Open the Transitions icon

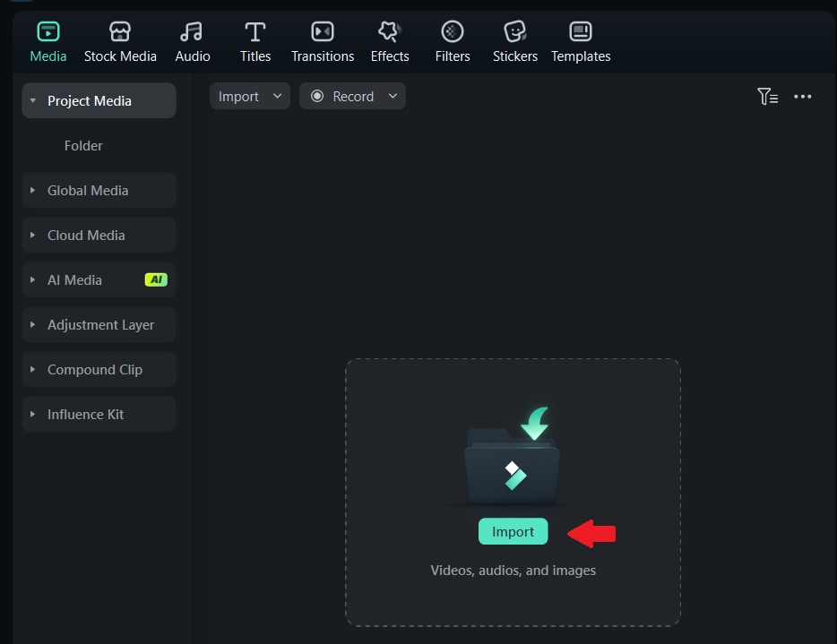[323, 32]
